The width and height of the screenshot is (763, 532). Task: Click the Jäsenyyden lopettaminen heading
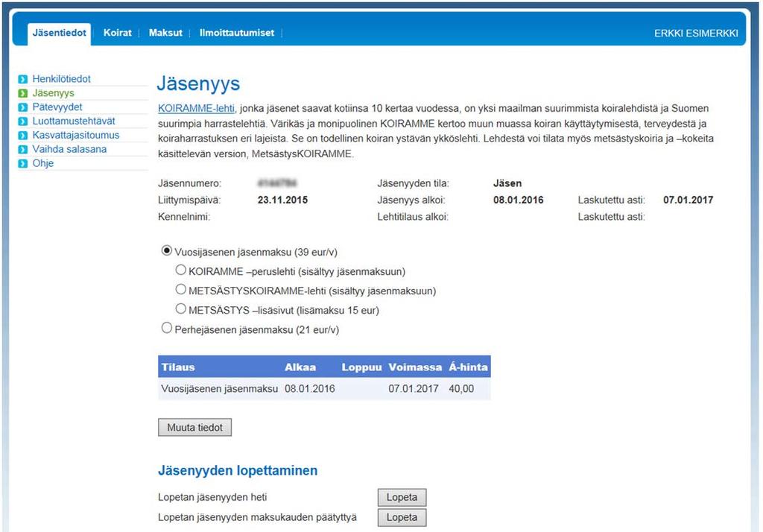click(x=238, y=471)
